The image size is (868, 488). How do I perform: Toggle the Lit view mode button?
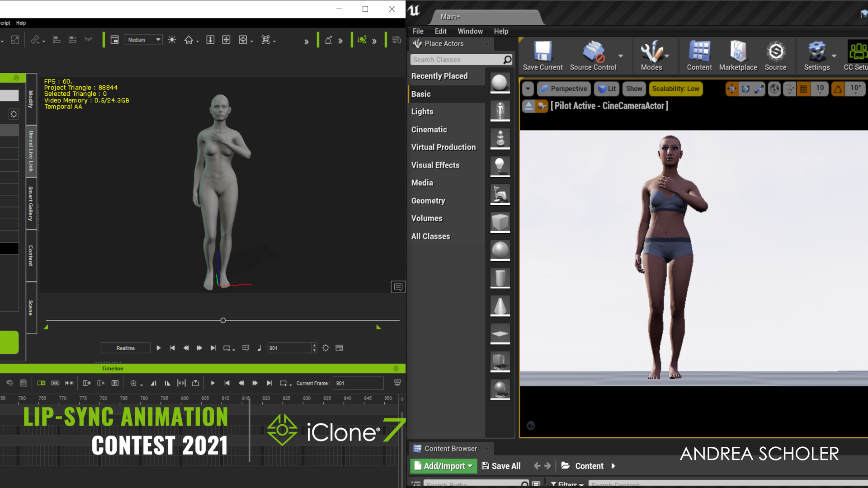[x=607, y=89]
